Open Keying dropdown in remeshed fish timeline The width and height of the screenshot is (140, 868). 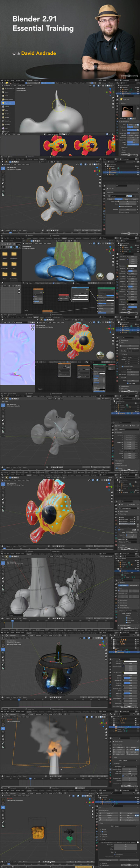(15, 230)
